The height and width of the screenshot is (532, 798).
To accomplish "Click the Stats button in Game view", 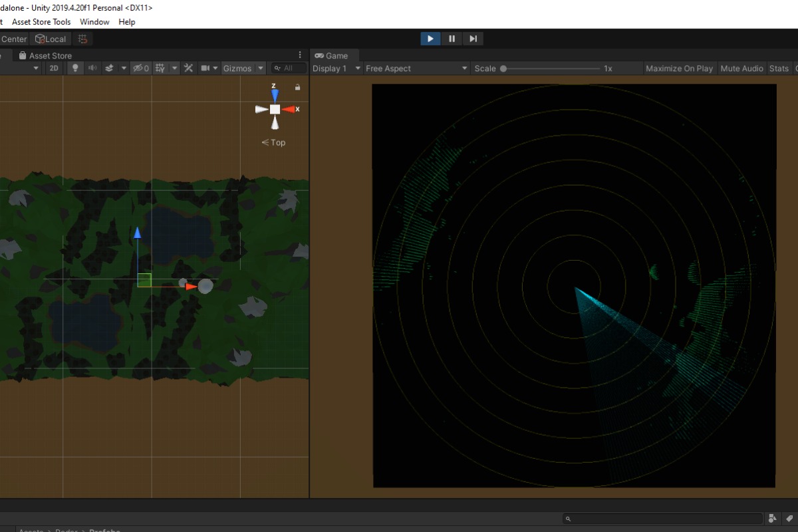I will [779, 68].
